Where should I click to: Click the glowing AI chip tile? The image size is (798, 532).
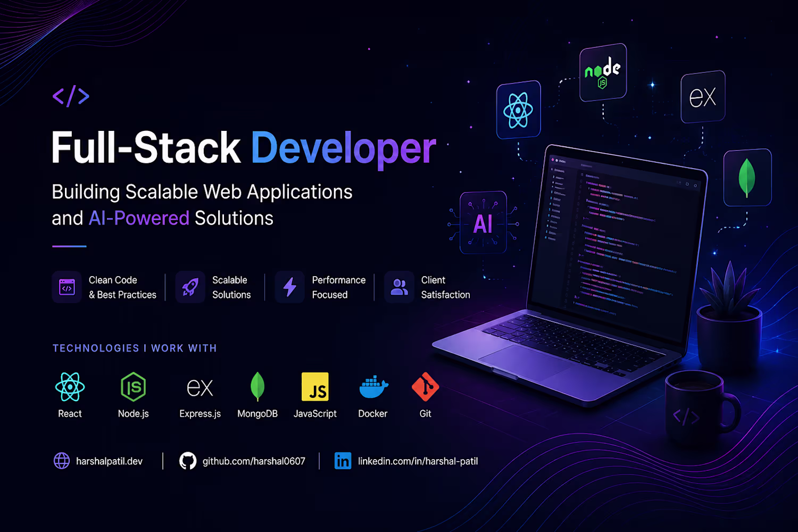click(483, 222)
